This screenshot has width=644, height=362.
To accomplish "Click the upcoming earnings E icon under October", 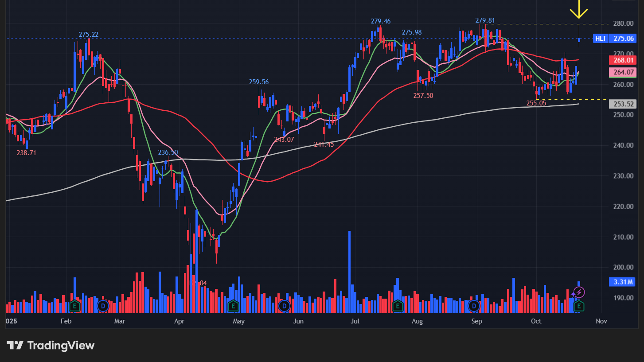I will click(x=578, y=305).
